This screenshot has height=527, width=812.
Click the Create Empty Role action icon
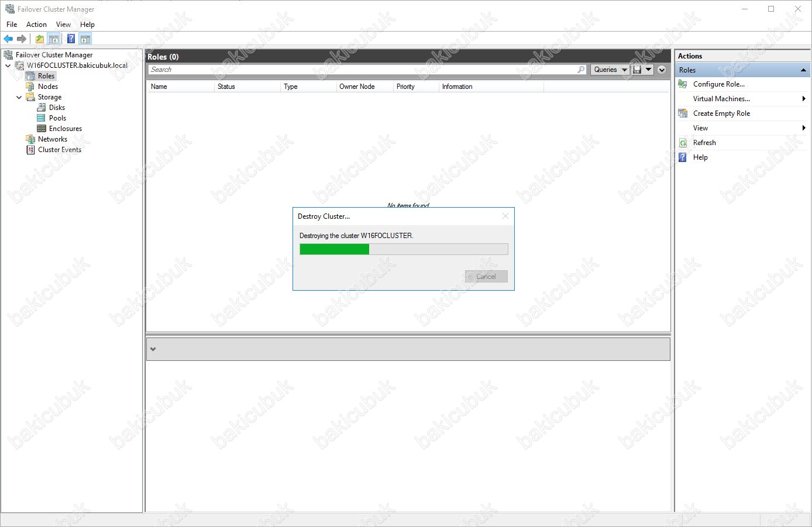tap(683, 113)
